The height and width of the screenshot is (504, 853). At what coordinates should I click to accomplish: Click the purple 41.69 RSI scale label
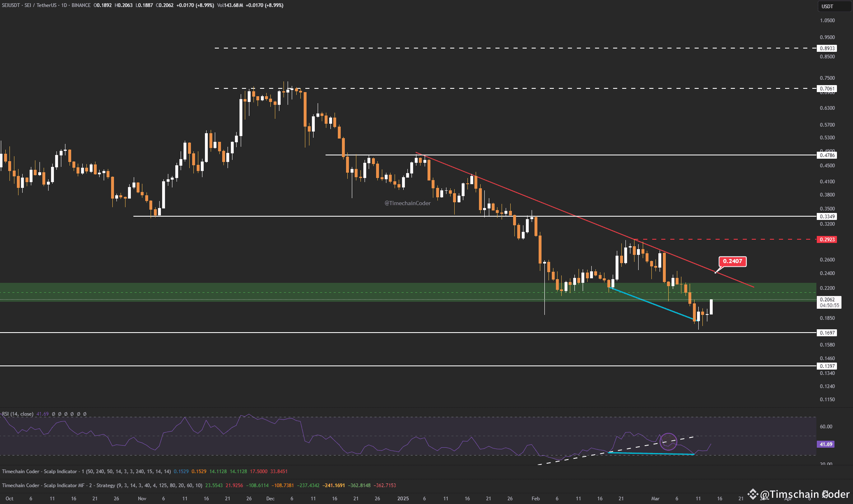tap(825, 444)
